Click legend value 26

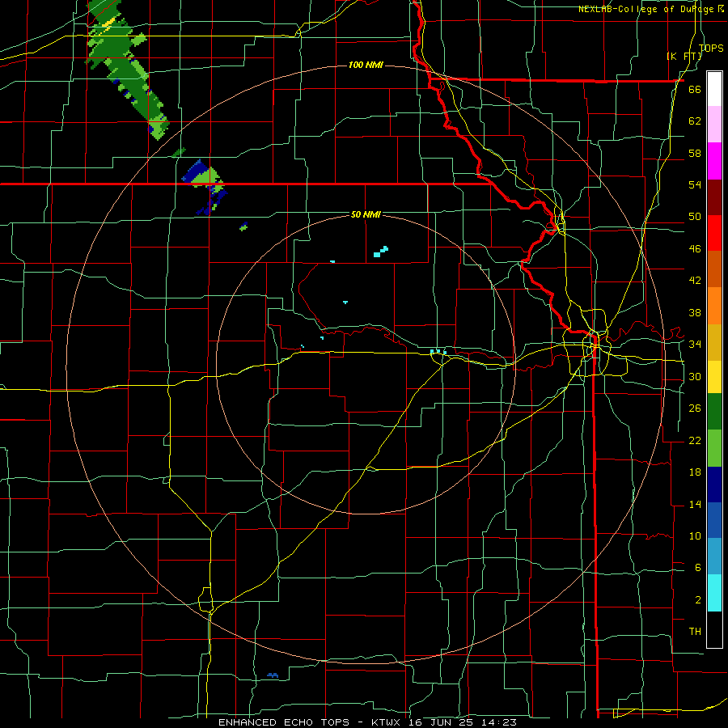pyautogui.click(x=695, y=408)
